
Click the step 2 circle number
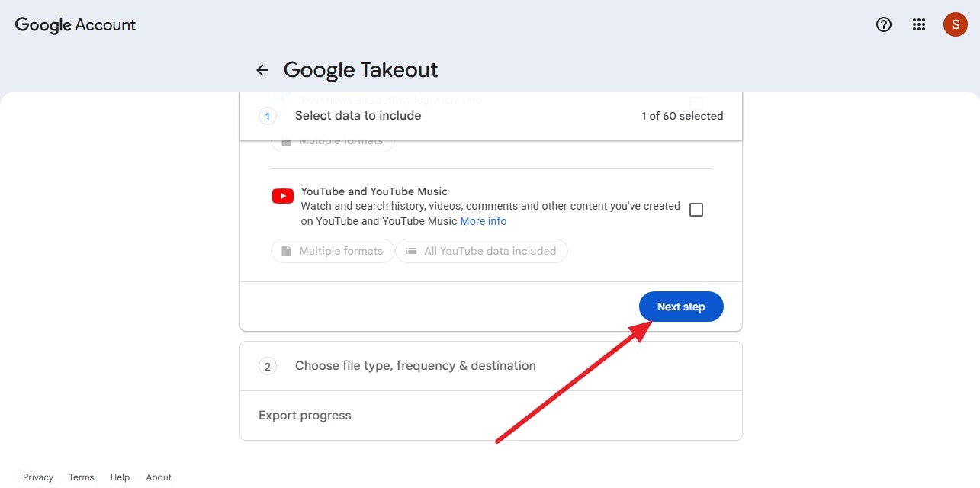coord(267,367)
